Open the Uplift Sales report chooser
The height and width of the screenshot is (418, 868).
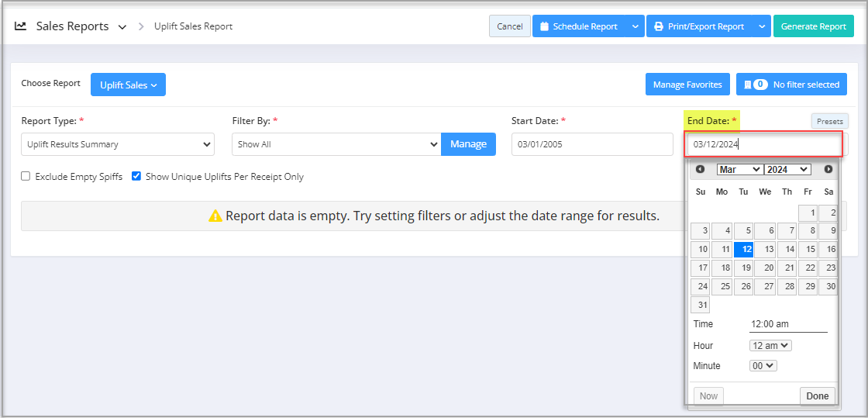[129, 85]
